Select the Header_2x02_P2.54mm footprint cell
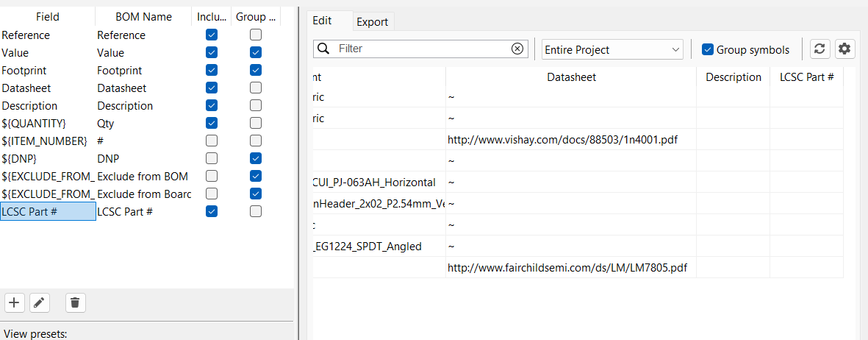This screenshot has width=868, height=340. (x=379, y=204)
